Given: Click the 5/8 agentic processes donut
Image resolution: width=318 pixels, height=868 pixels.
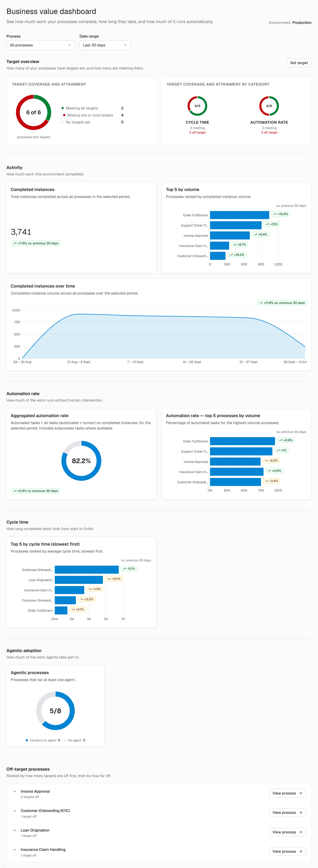Looking at the screenshot, I should coord(55,711).
